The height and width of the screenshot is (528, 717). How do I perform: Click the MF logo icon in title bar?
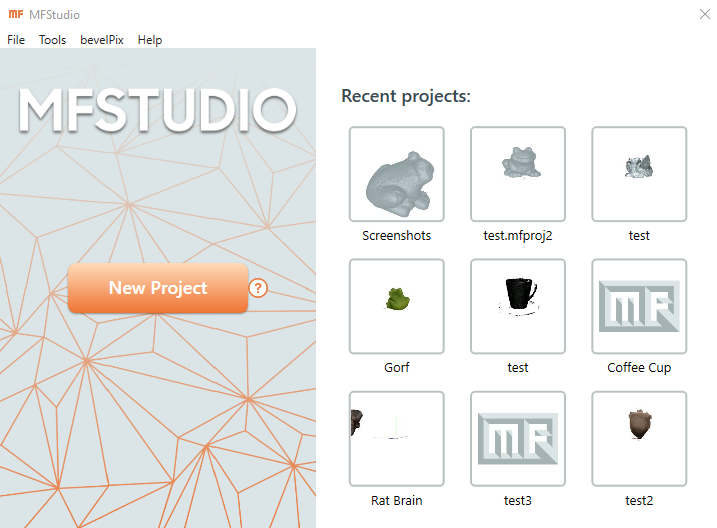point(16,14)
